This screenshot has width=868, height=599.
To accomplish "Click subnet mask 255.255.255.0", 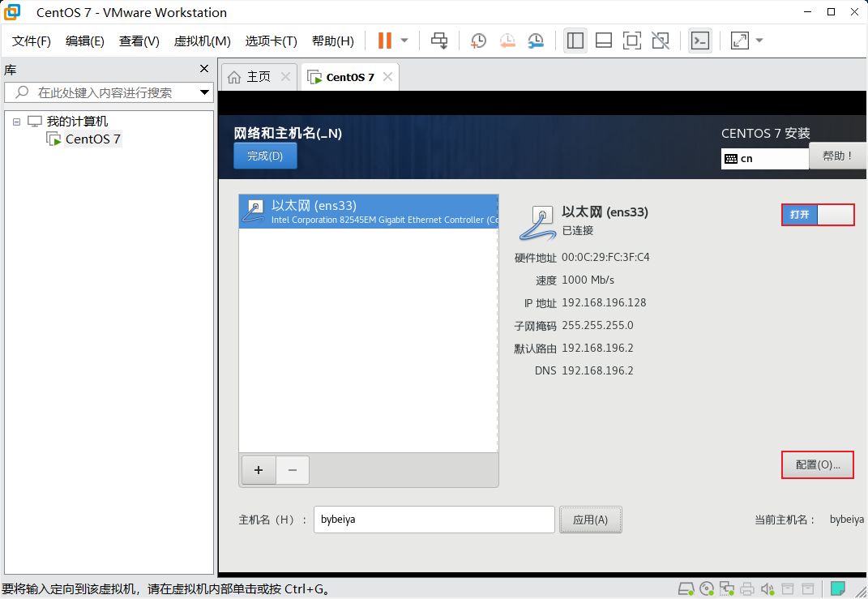I will (x=597, y=326).
